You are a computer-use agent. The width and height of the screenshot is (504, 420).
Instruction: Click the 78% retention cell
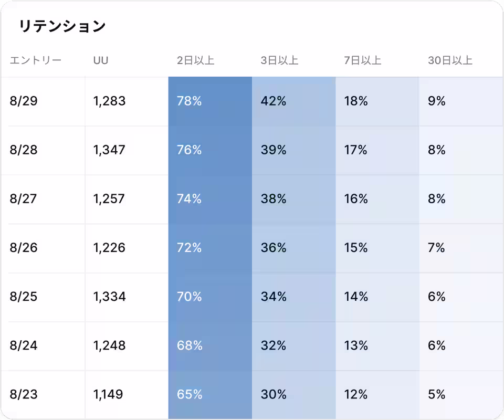(x=189, y=101)
